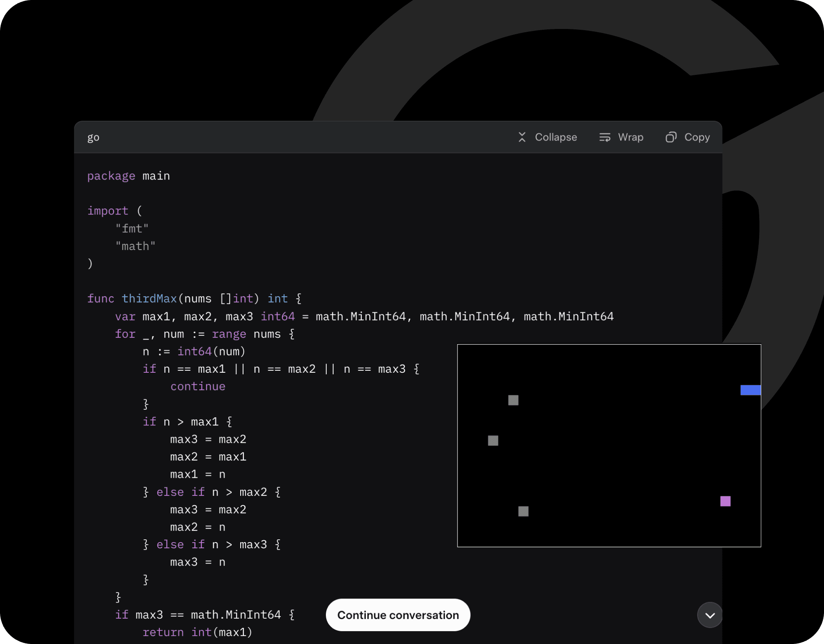
Task: Click the clipboard icon beside Copy
Action: [670, 137]
